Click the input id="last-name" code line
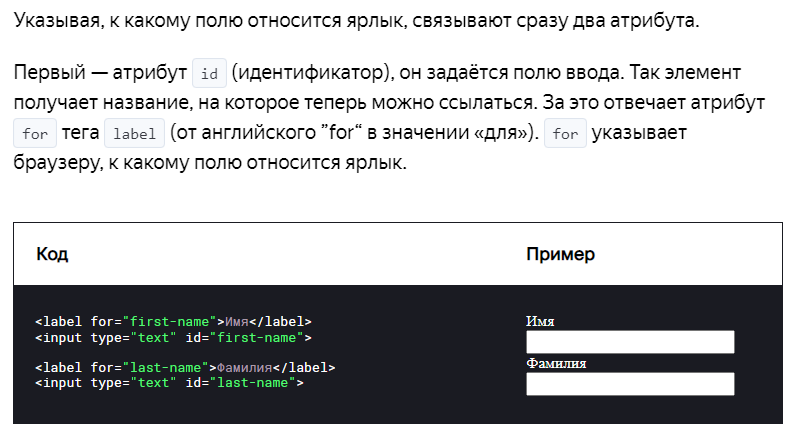790x434 pixels. (169, 383)
